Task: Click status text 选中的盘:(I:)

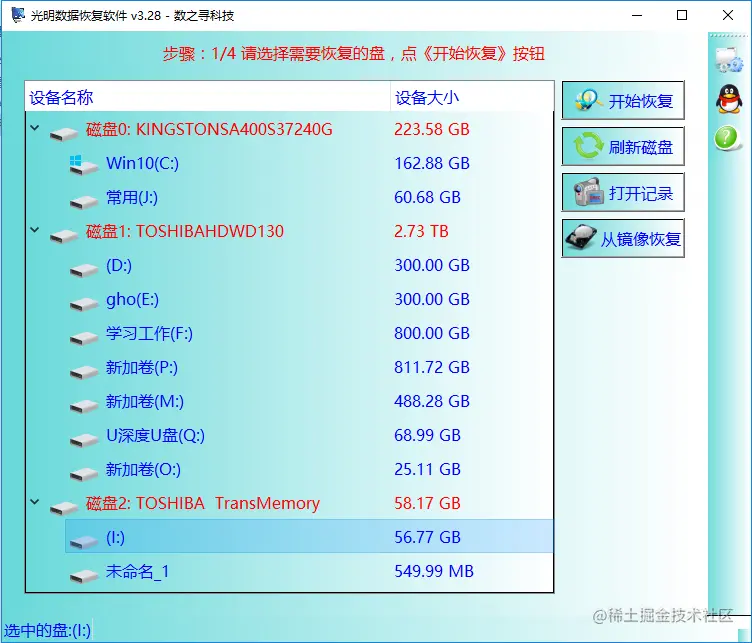Action: [47, 630]
